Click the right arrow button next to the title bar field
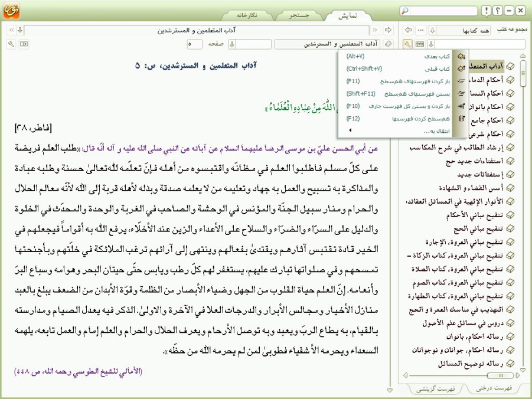 [x=388, y=30]
